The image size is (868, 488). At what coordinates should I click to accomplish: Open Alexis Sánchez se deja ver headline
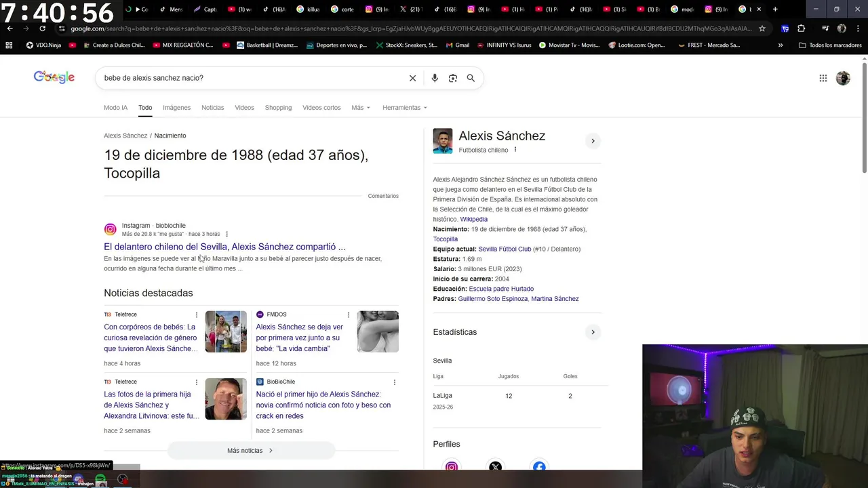300,338
